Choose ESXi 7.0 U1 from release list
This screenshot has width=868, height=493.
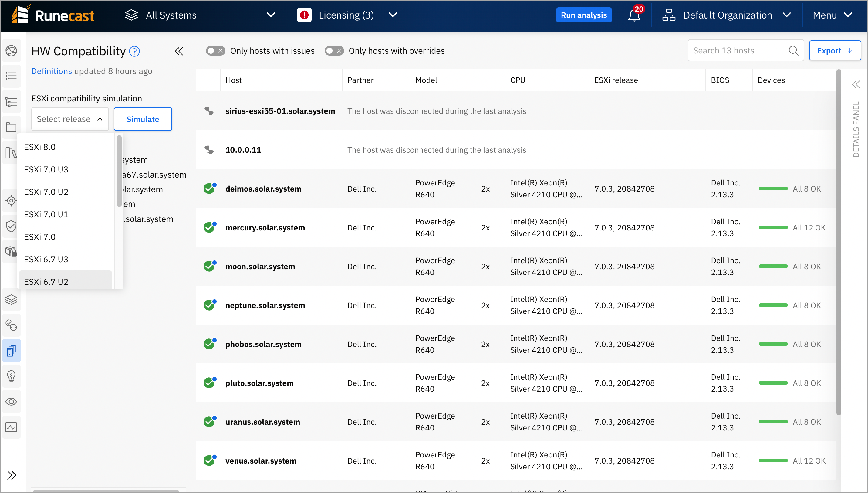(66, 214)
